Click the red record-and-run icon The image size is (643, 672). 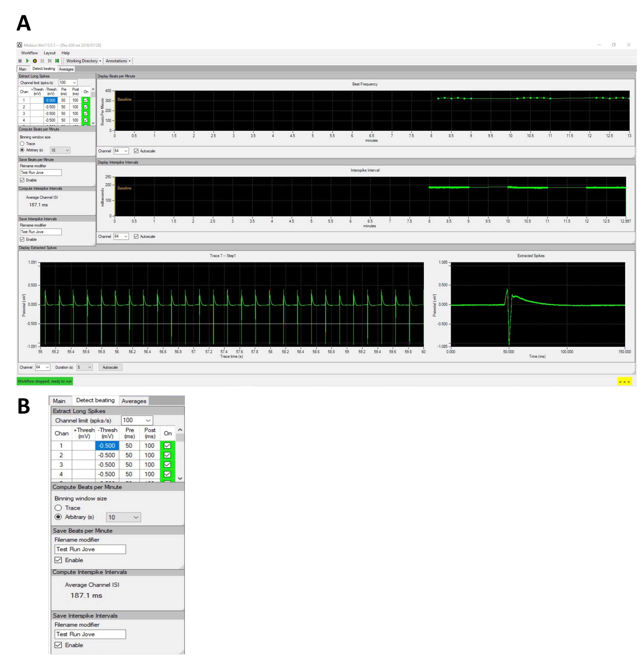[35, 61]
